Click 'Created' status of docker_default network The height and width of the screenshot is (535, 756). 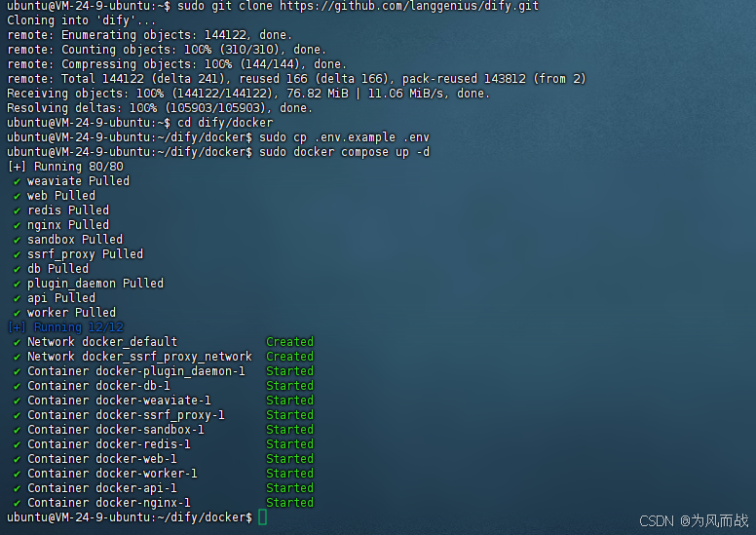(289, 342)
